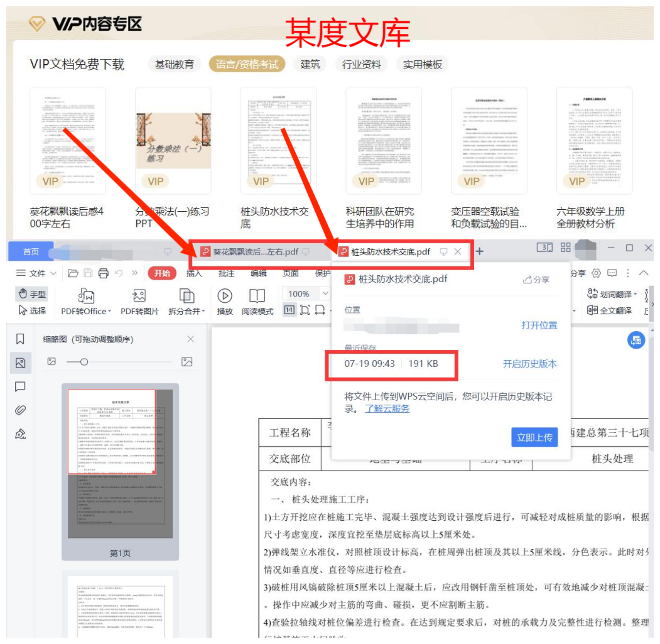Click the 立即上传 button
This screenshot has height=644, width=660.
pyautogui.click(x=534, y=437)
